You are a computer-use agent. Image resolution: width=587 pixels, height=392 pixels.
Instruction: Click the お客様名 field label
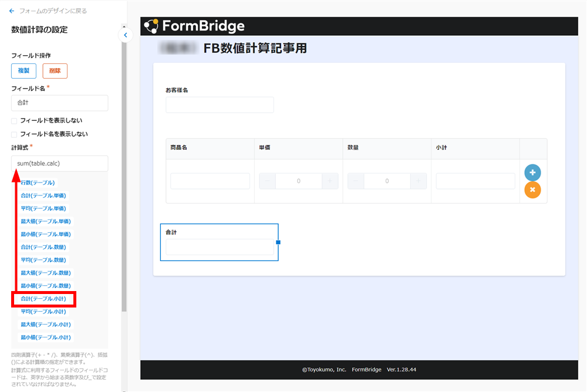[x=177, y=90]
